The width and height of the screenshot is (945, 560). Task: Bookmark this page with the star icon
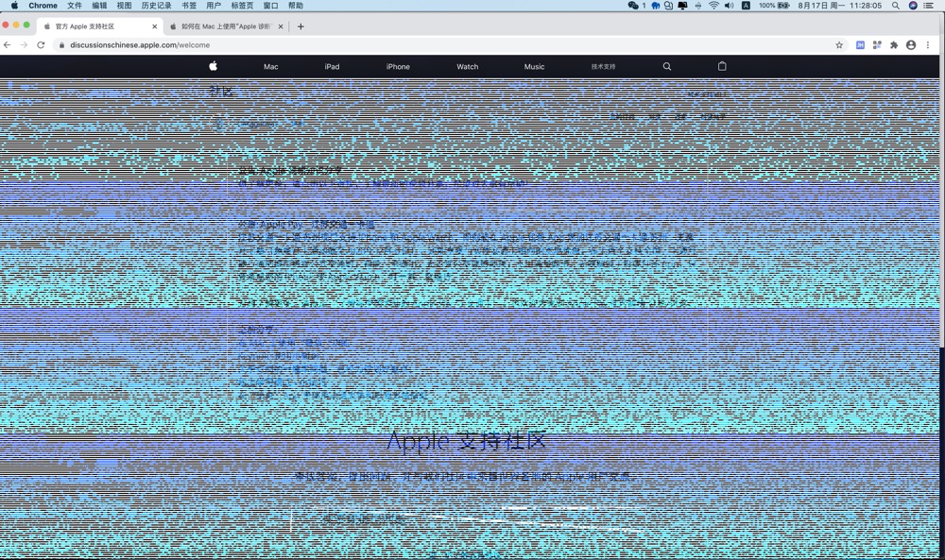[x=839, y=44]
